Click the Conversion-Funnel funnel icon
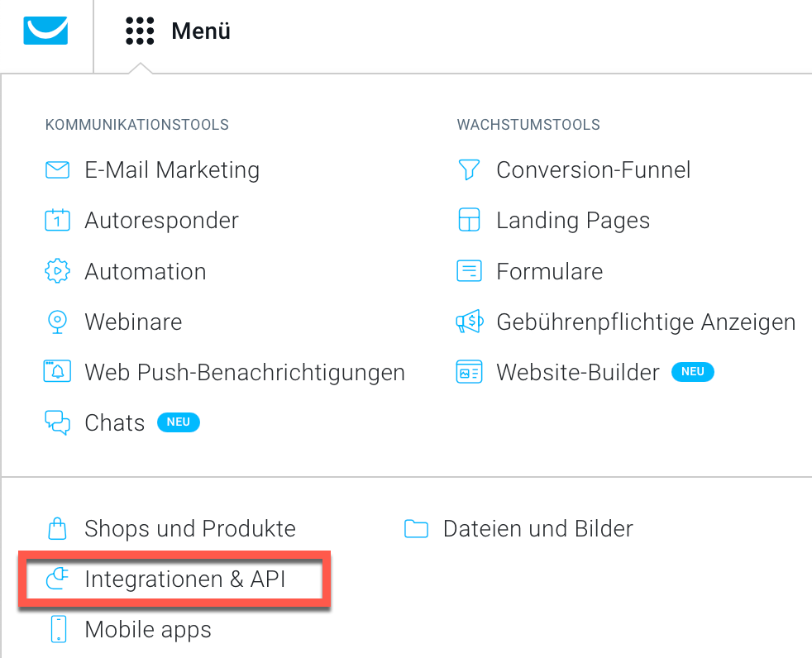812x658 pixels. click(469, 169)
